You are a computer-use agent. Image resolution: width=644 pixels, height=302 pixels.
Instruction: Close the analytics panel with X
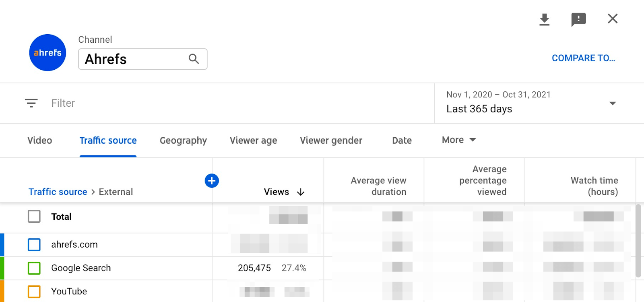click(613, 19)
